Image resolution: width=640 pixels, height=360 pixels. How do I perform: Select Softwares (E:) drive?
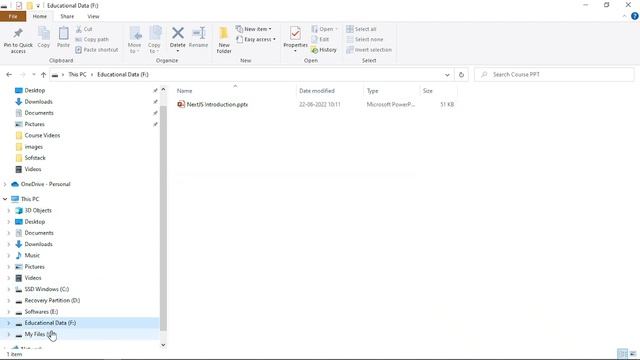click(x=41, y=311)
